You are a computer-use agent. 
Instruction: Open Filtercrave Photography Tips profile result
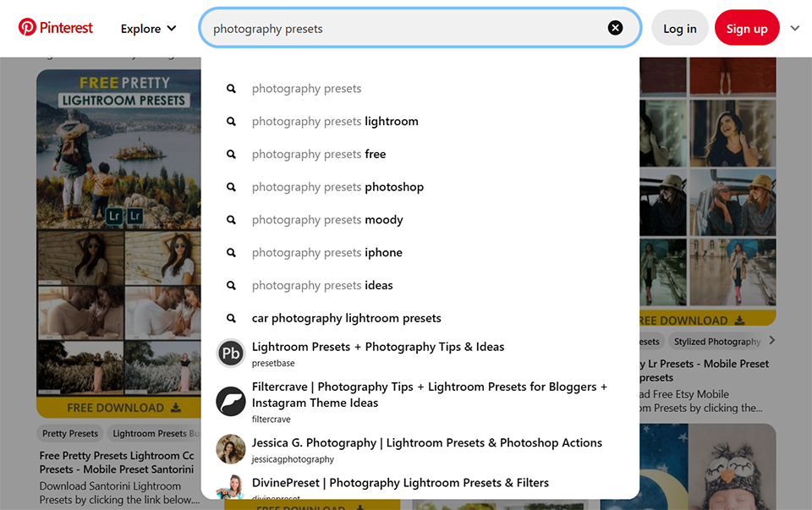430,394
